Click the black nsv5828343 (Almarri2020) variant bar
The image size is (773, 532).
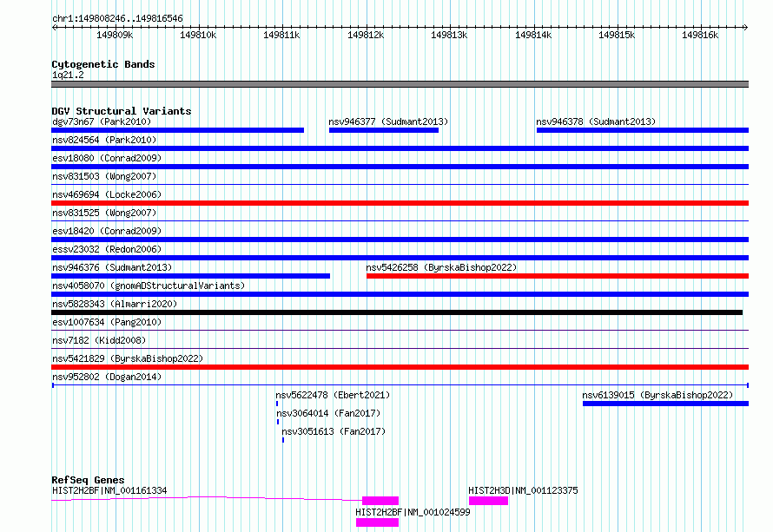pyautogui.click(x=397, y=312)
